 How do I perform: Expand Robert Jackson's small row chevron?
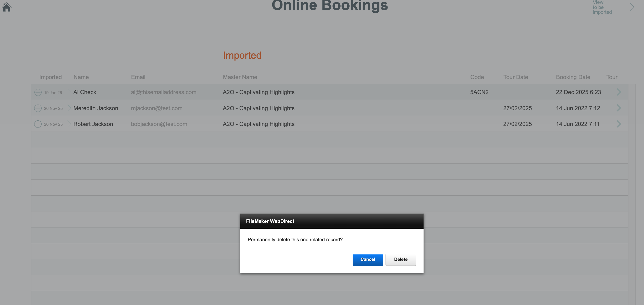click(x=69, y=124)
